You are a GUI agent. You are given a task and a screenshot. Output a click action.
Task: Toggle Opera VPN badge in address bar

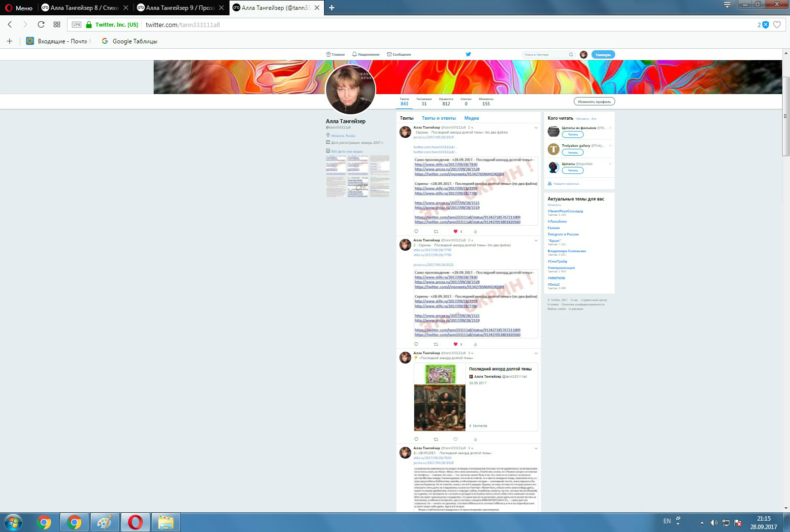[x=76, y=25]
